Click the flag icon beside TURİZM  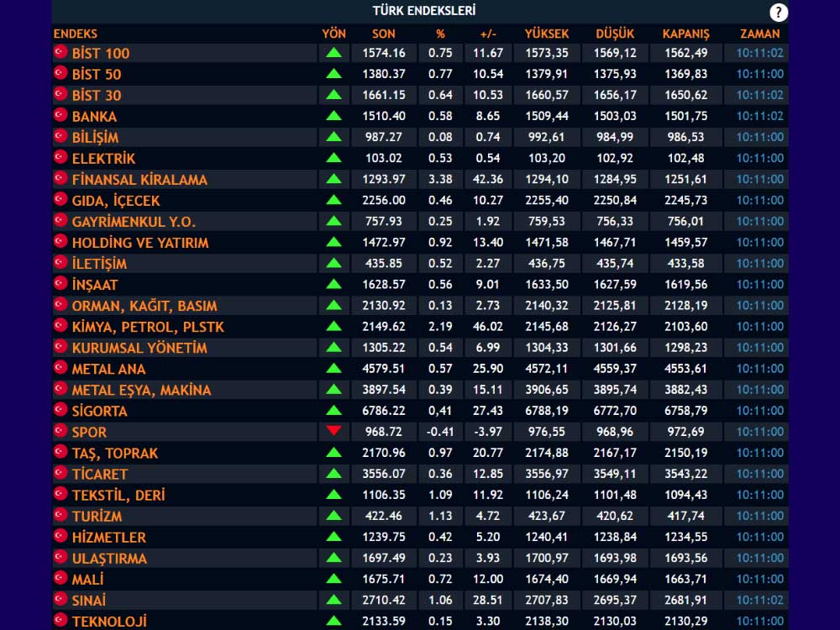[60, 515]
